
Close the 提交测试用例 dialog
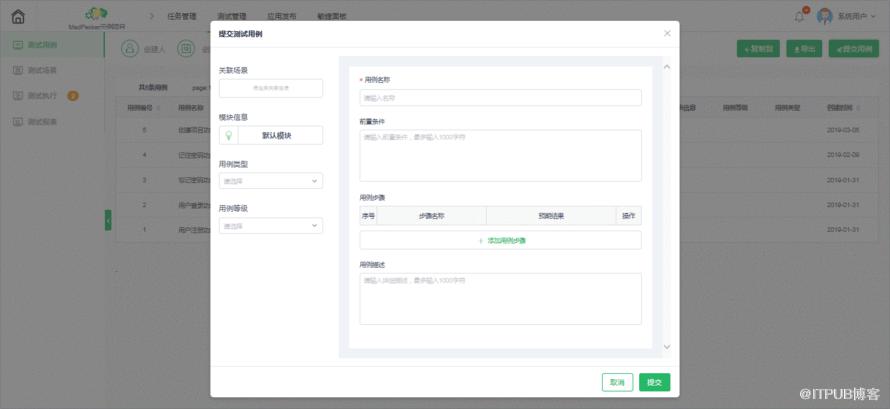pos(667,33)
